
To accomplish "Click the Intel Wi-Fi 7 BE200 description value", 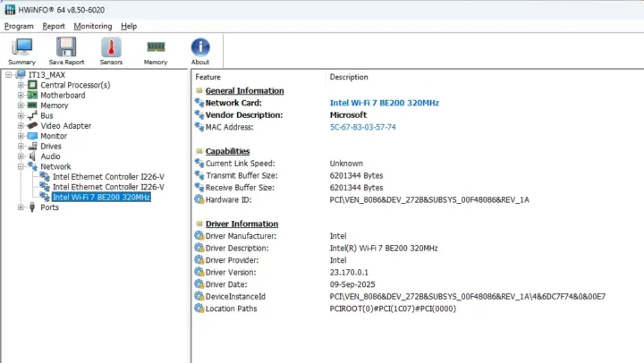I will click(x=384, y=103).
